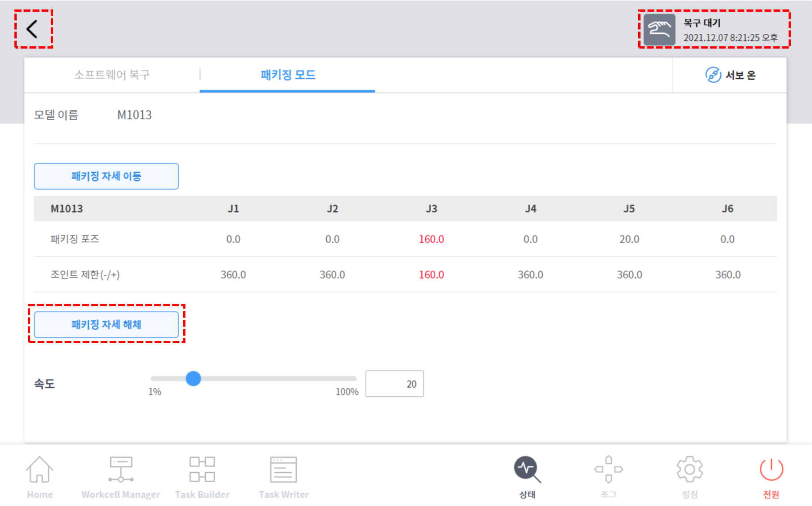This screenshot has height=506, width=812.
Task: Open the 조그 jog screen
Action: 609,477
